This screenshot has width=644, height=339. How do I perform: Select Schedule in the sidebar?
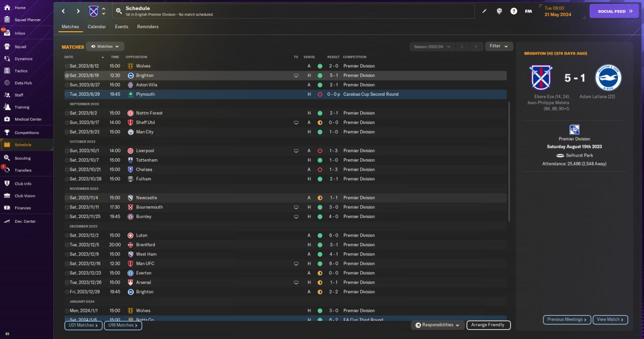click(x=27, y=145)
